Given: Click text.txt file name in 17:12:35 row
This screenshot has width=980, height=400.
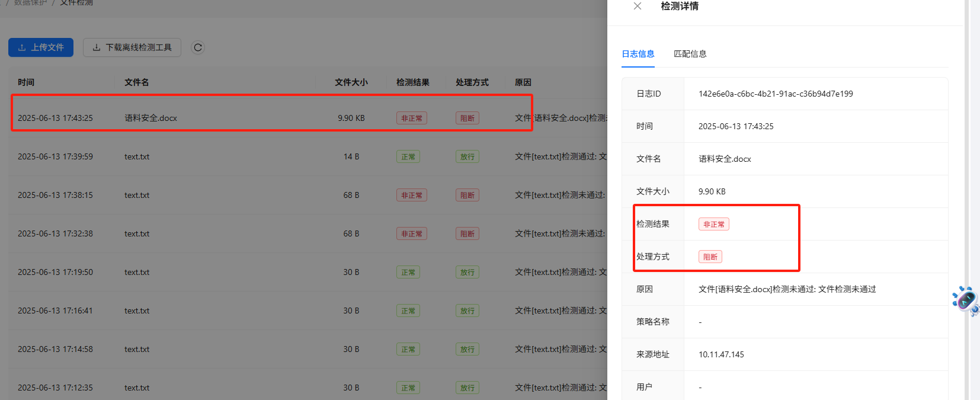Looking at the screenshot, I should (137, 388).
